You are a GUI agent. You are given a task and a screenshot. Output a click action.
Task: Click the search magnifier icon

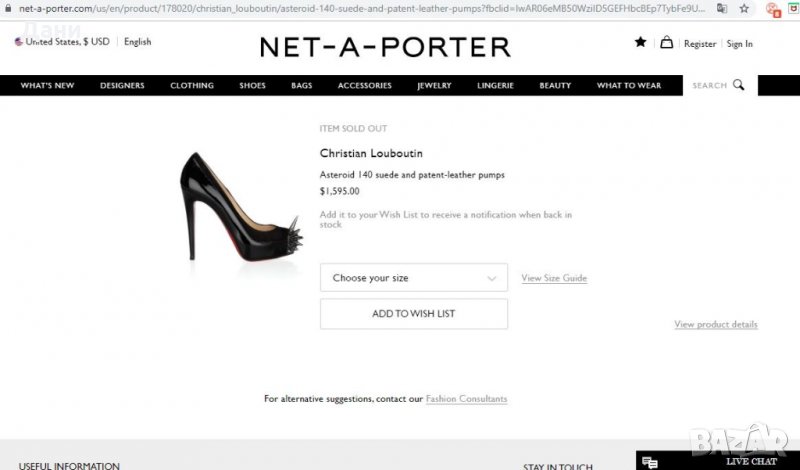point(738,85)
